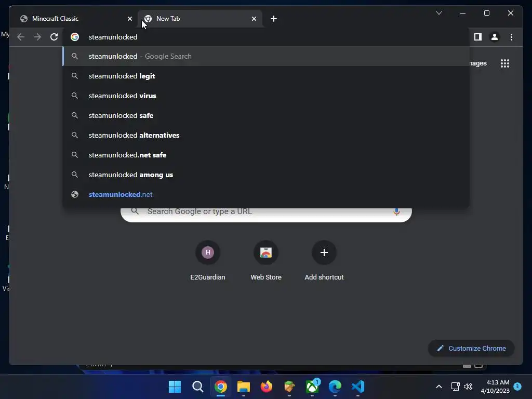532x399 pixels.
Task: Open the tab search dropdown chevron
Action: 438,13
